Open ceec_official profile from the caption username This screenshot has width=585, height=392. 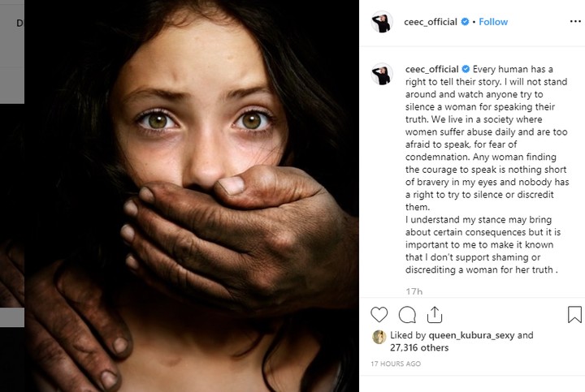pyautogui.click(x=431, y=68)
